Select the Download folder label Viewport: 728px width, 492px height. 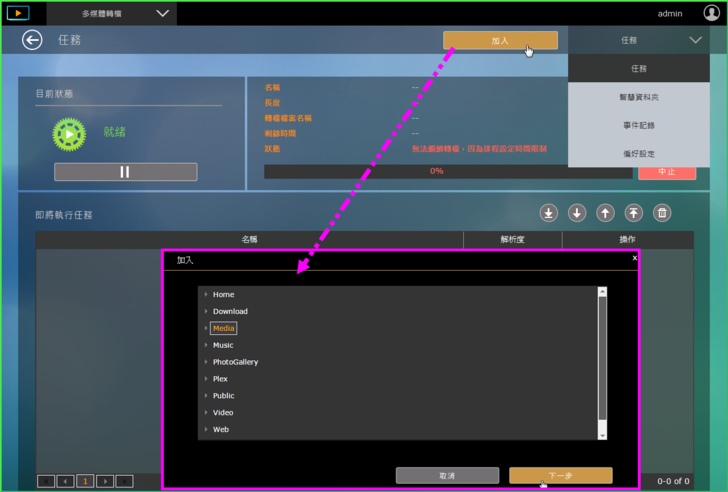click(x=230, y=311)
